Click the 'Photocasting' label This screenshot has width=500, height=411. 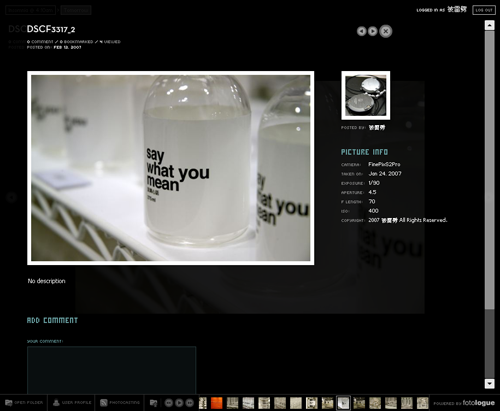click(124, 403)
